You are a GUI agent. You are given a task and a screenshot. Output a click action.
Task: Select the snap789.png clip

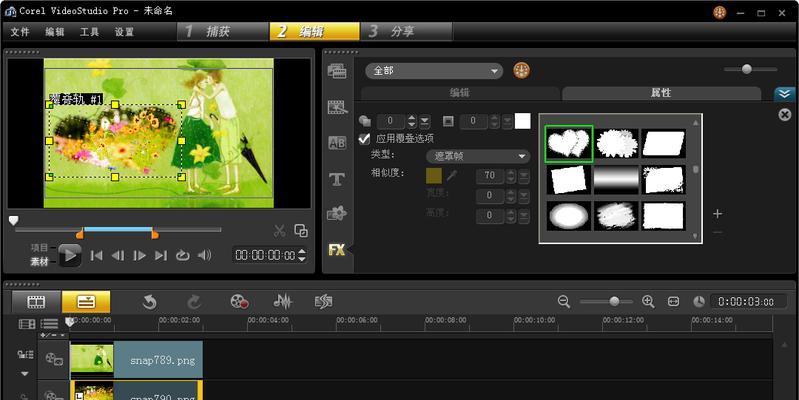click(x=136, y=360)
